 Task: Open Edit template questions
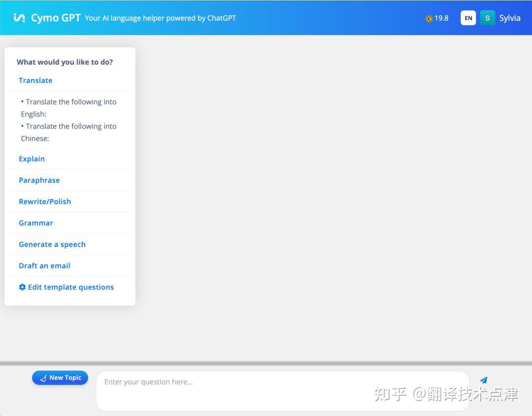pos(66,287)
